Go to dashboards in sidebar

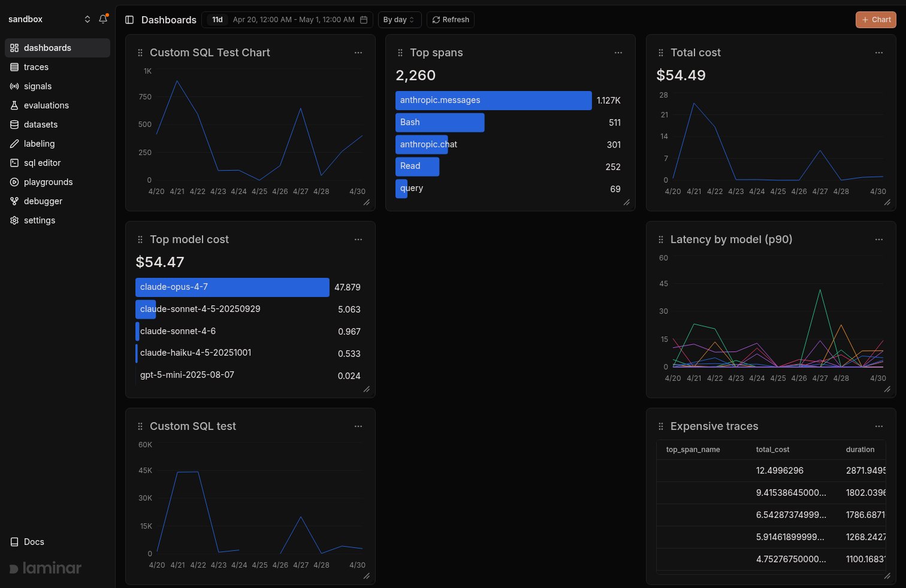pyautogui.click(x=58, y=48)
